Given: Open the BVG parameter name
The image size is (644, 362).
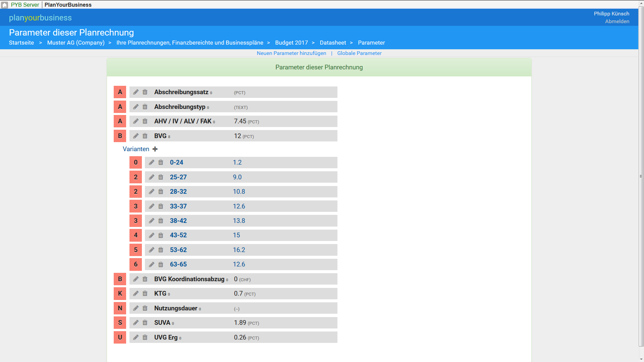Looking at the screenshot, I should pos(160,136).
